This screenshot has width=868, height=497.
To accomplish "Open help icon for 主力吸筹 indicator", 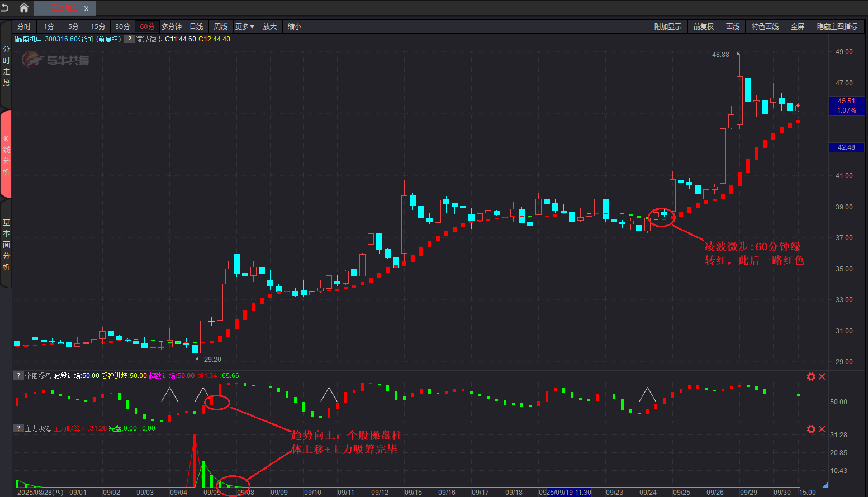I will coord(18,428).
